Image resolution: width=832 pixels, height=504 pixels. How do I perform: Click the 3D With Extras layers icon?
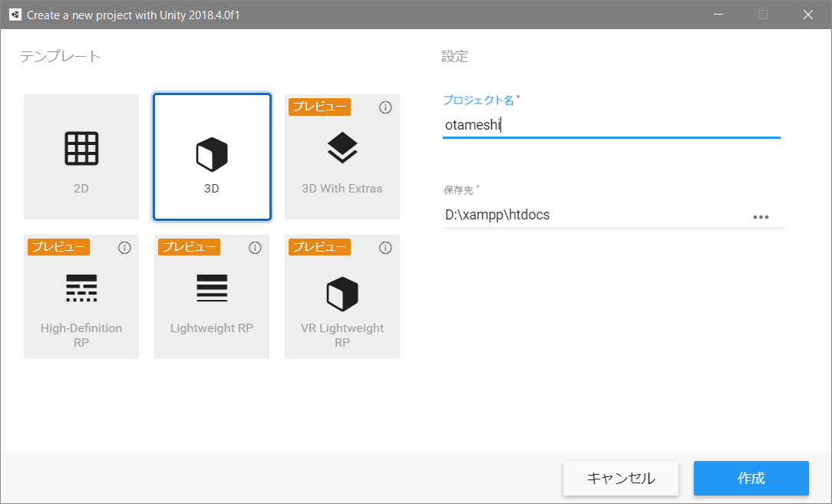pos(342,147)
